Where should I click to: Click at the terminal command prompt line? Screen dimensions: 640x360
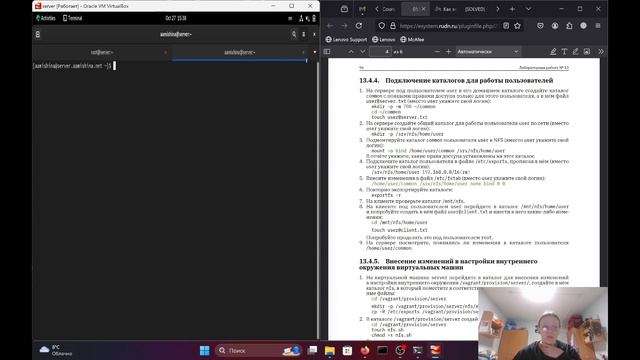74,66
